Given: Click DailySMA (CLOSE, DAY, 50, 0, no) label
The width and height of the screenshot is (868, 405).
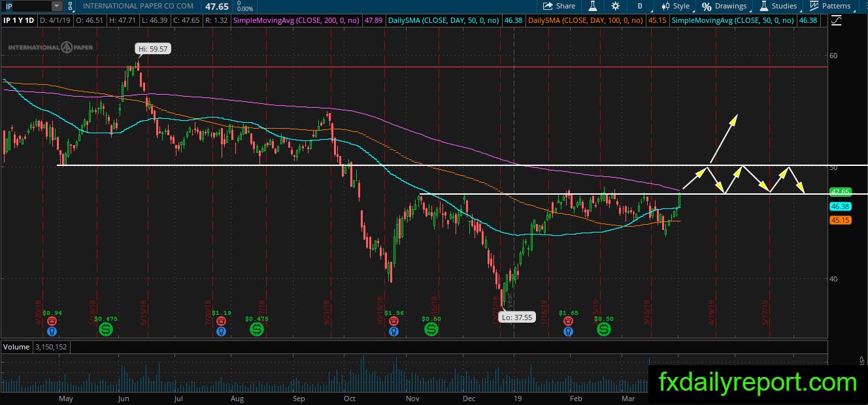Looking at the screenshot, I should [443, 21].
